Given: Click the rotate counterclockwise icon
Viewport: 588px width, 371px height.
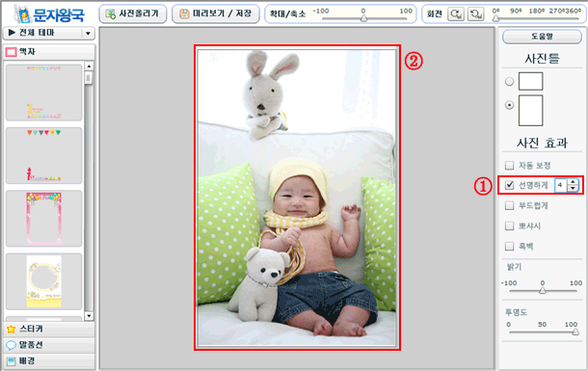Looking at the screenshot, I should point(475,13).
